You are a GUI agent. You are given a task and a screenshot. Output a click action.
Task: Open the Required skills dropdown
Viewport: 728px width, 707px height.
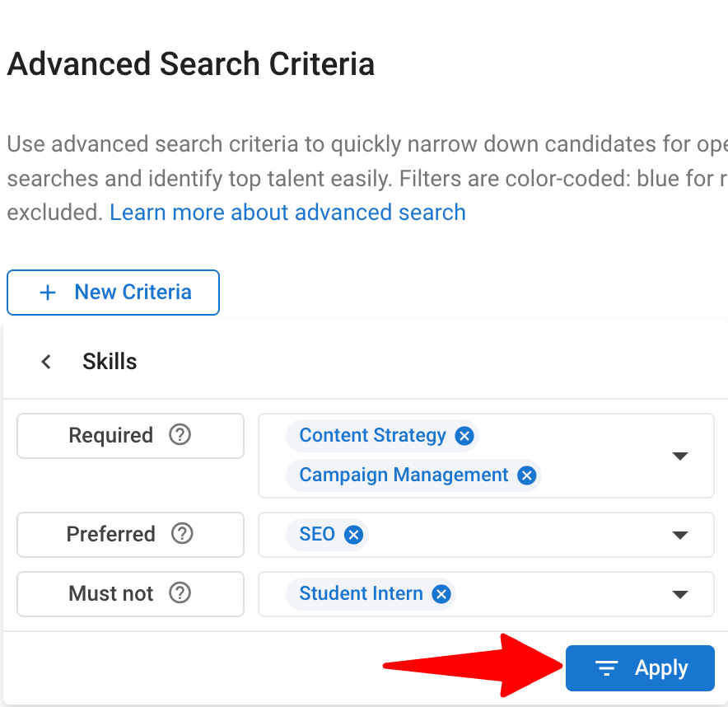click(680, 456)
